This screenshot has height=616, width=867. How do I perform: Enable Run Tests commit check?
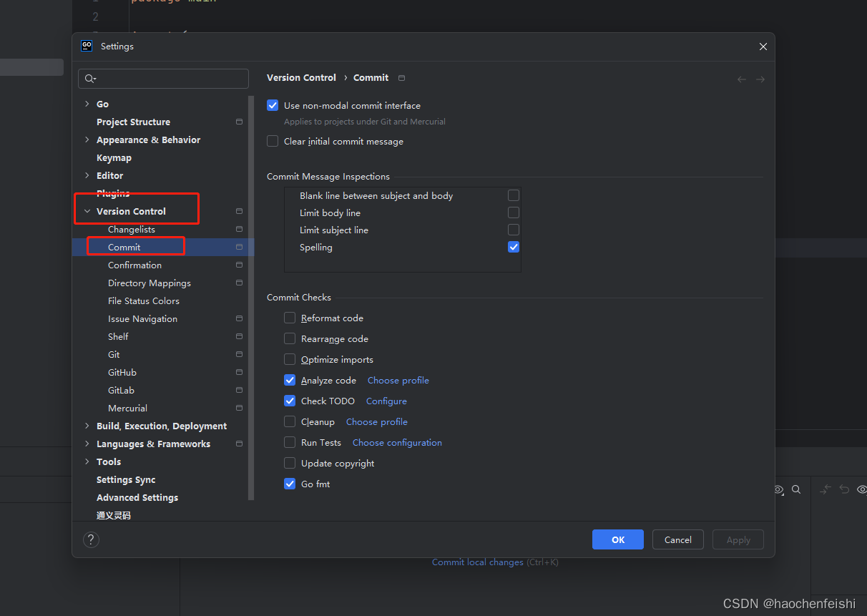click(x=290, y=442)
